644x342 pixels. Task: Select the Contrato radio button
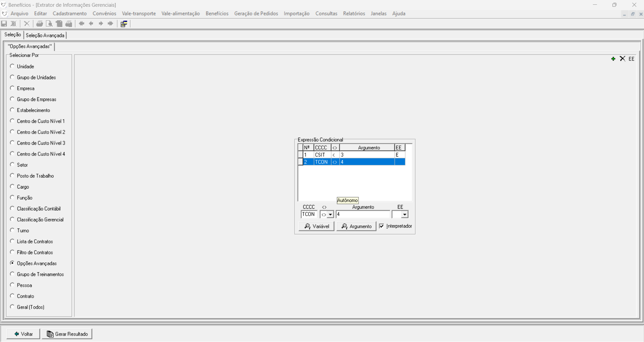[12, 296]
